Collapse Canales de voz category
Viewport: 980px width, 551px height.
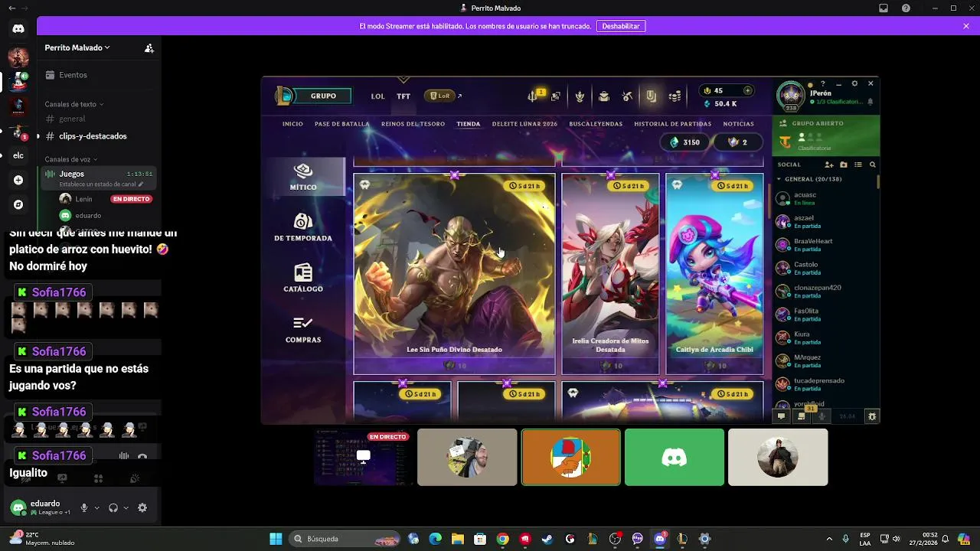(70, 159)
